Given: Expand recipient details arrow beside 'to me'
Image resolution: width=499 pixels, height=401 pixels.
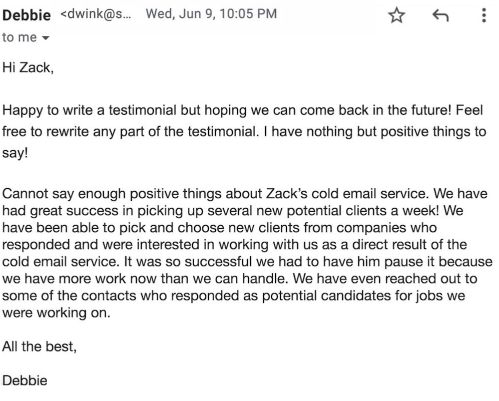Looking at the screenshot, I should (46, 38).
